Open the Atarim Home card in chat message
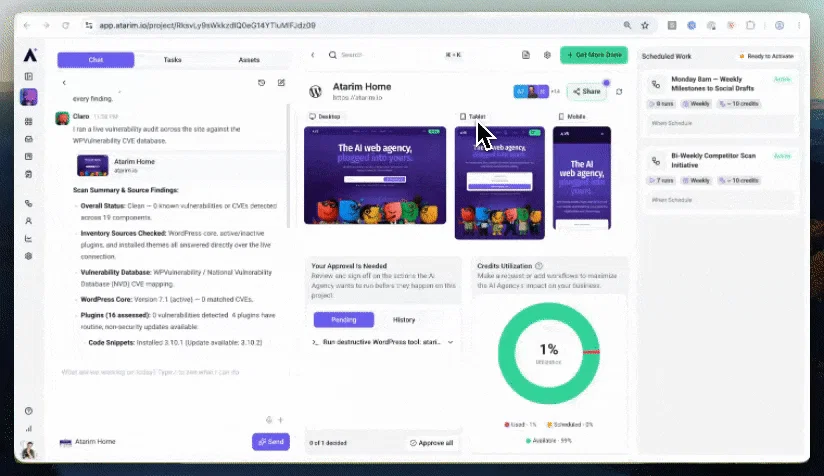Viewport: 824px width, 476px height. [179, 165]
